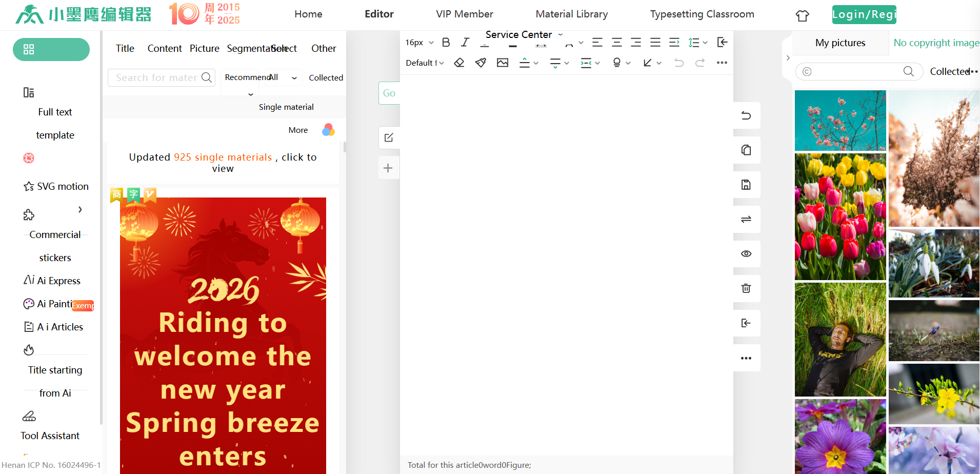Save article using the disk icon
This screenshot has height=474, width=980.
click(x=746, y=185)
